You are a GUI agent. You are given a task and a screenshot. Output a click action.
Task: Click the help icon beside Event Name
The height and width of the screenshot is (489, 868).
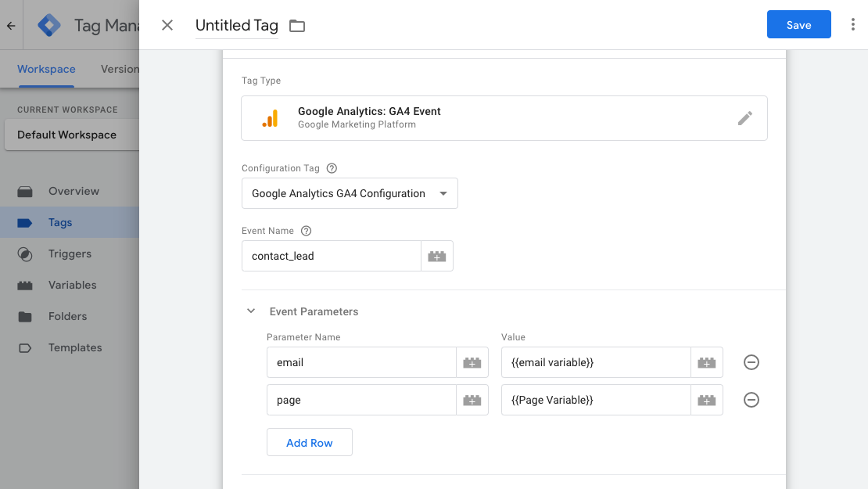tap(307, 231)
